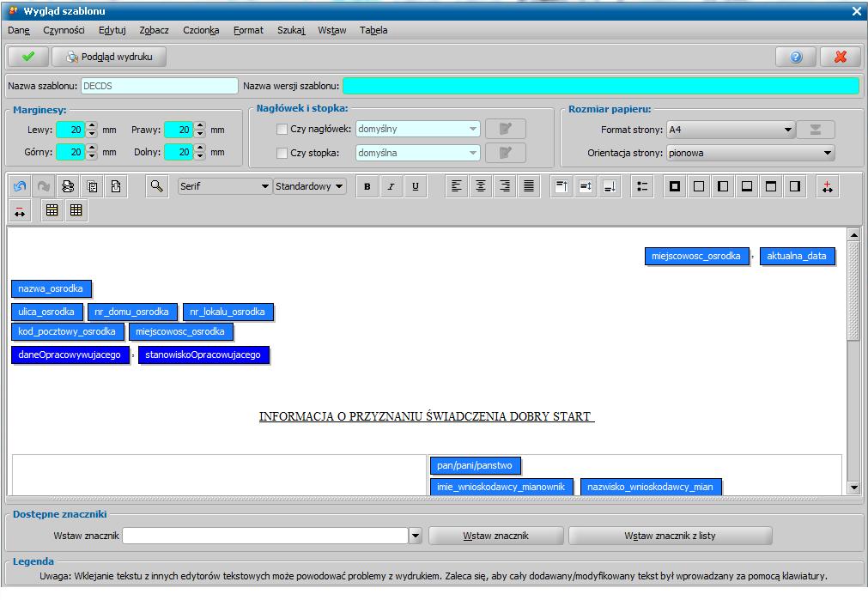
Task: Click the Nazwa wersji szablonu field
Action: (601, 86)
